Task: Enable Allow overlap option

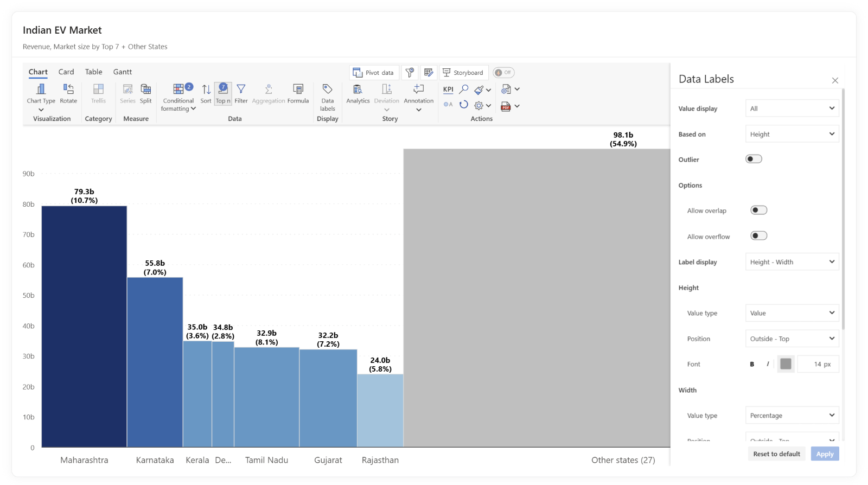Action: click(x=758, y=210)
